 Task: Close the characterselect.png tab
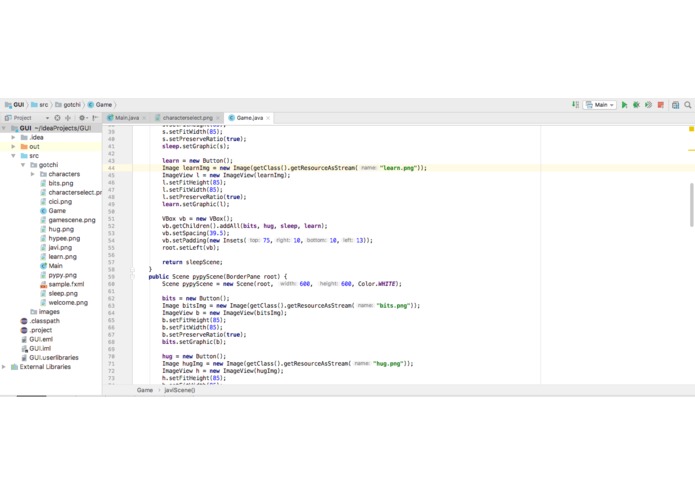(218, 118)
